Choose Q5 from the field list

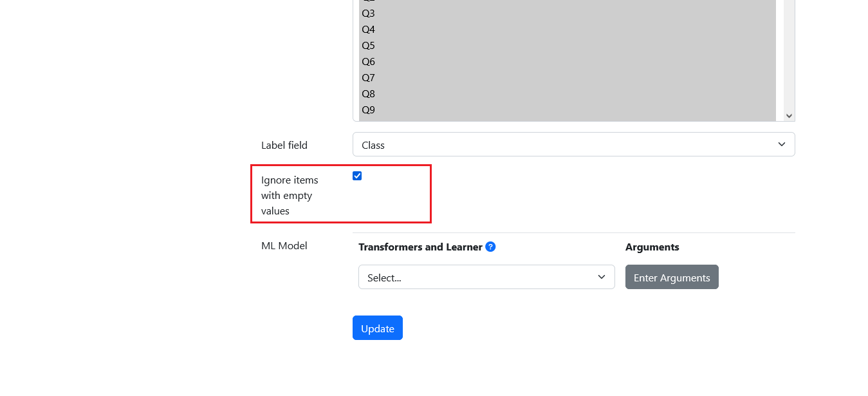click(x=568, y=46)
